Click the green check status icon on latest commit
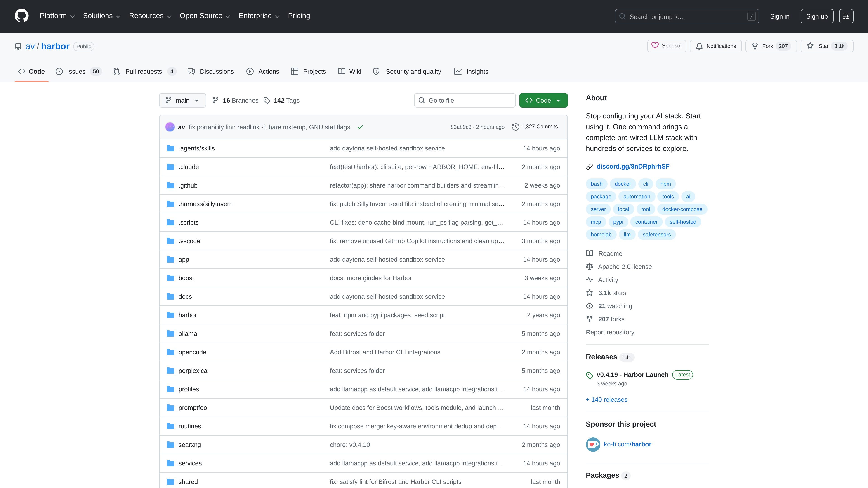This screenshot has width=868, height=488. click(360, 127)
